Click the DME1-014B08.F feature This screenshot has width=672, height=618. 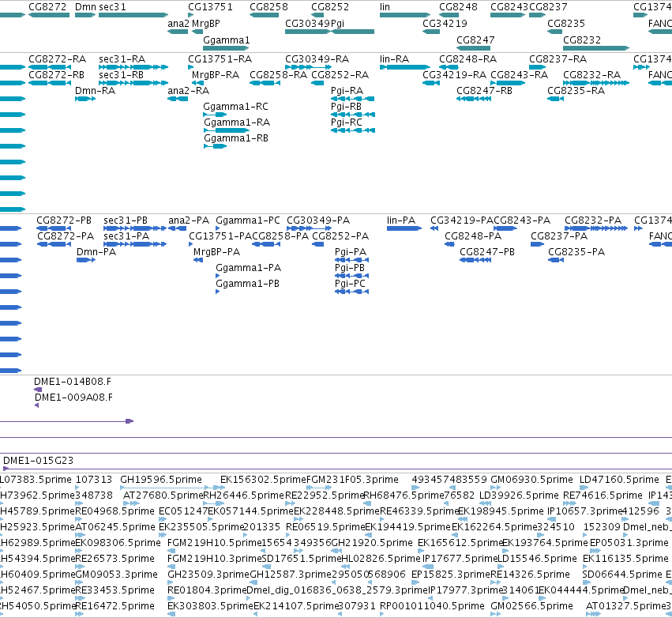[38, 390]
